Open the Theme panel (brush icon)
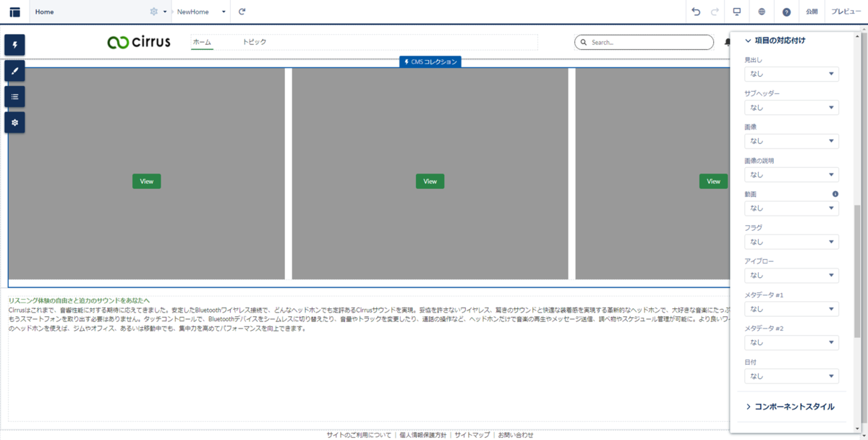 14,70
